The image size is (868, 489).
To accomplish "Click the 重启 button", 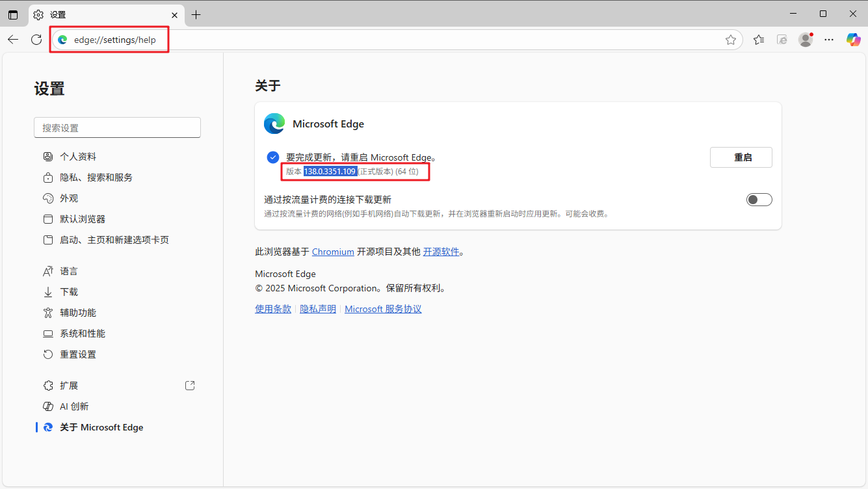I will (x=741, y=157).
